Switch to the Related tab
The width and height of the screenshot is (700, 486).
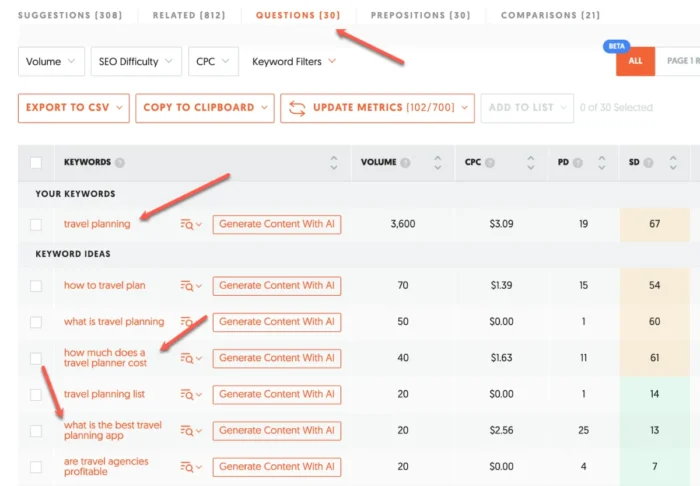[189, 16]
